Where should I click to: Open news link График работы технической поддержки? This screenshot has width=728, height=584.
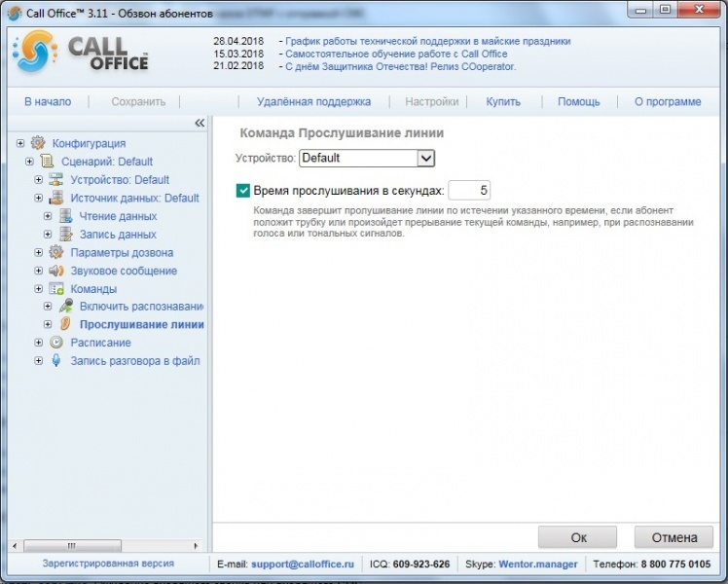[x=427, y=41]
